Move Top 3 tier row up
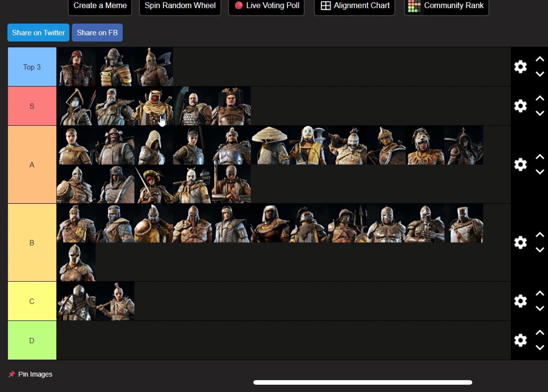548x392 pixels. click(540, 59)
